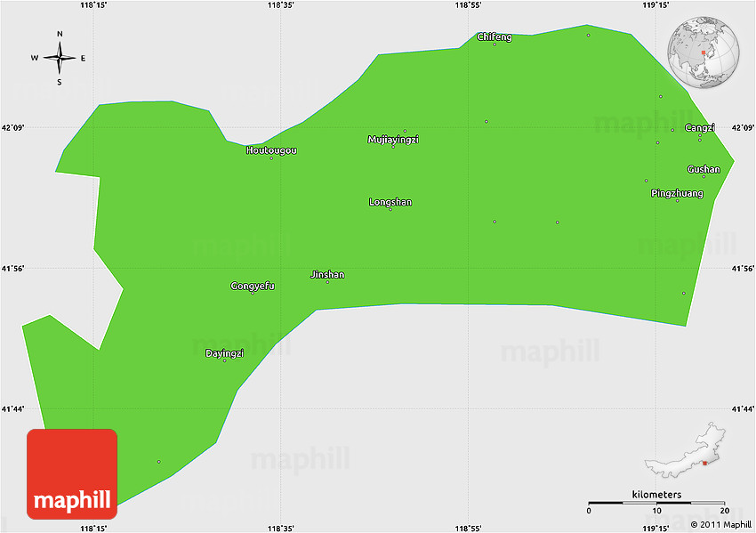Screen dimensions: 756x533
Task: Click the Dayingzi label
Action: coord(224,353)
